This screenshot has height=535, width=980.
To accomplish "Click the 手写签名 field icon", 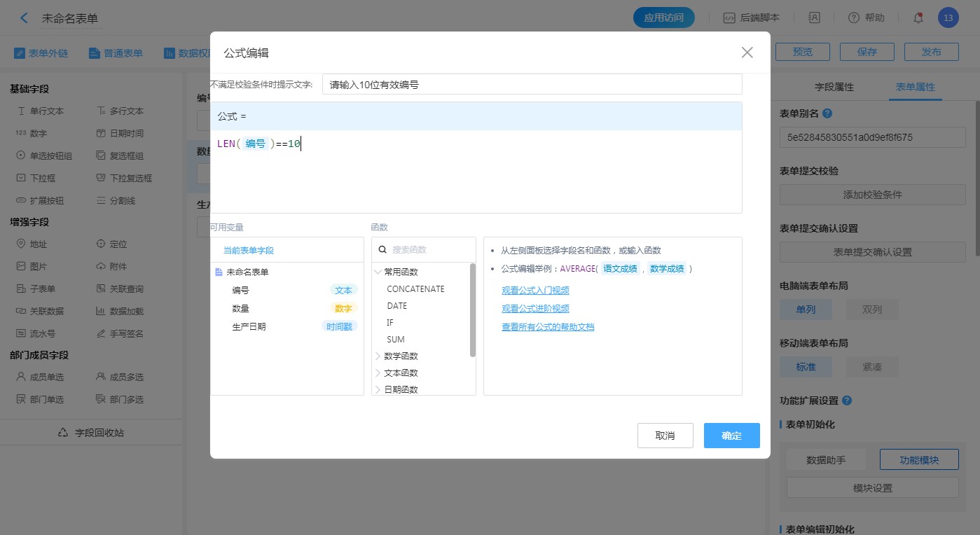I will [101, 334].
